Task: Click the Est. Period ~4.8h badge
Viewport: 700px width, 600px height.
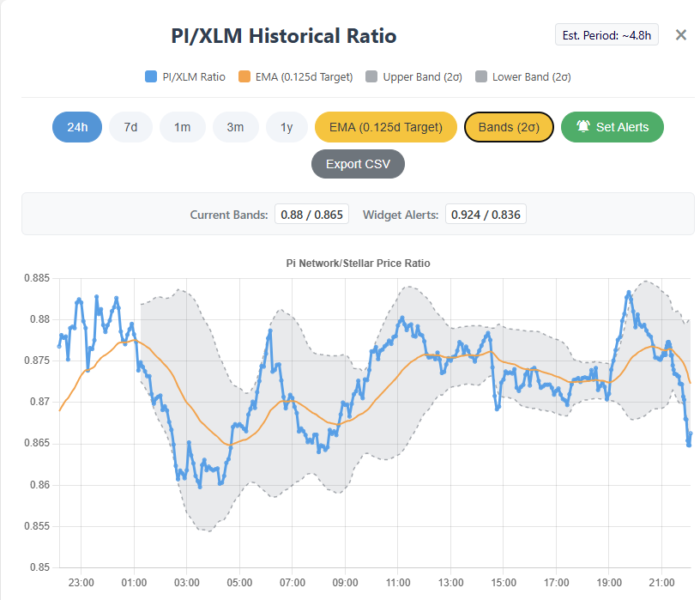Action: point(606,34)
